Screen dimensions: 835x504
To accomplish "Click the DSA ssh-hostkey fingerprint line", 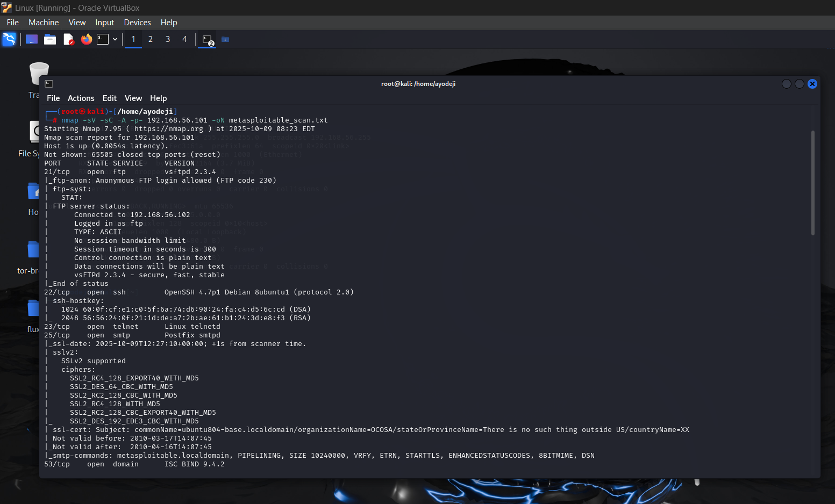I will [186, 309].
